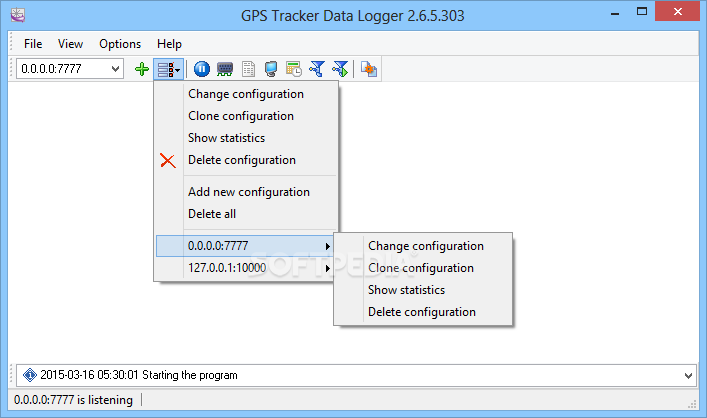
Task: Click the document log file icon
Action: [x=248, y=69]
